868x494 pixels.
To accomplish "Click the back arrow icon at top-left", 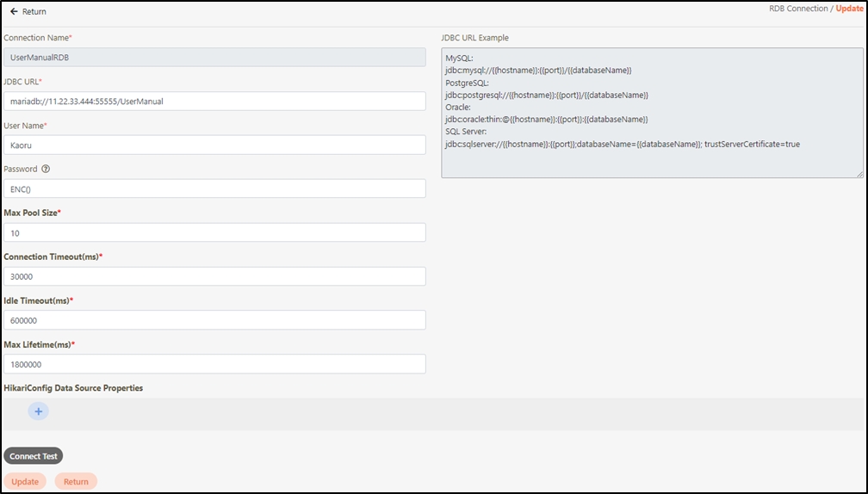I will (x=14, y=12).
